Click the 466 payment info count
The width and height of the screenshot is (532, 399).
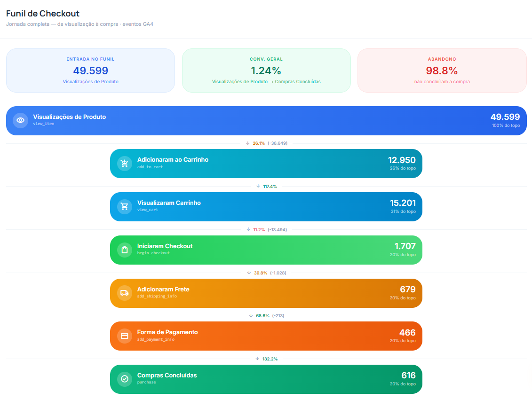407,333
